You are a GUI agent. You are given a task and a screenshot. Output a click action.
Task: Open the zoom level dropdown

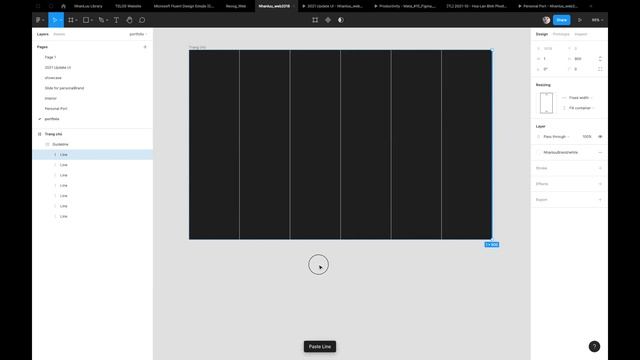click(597, 20)
